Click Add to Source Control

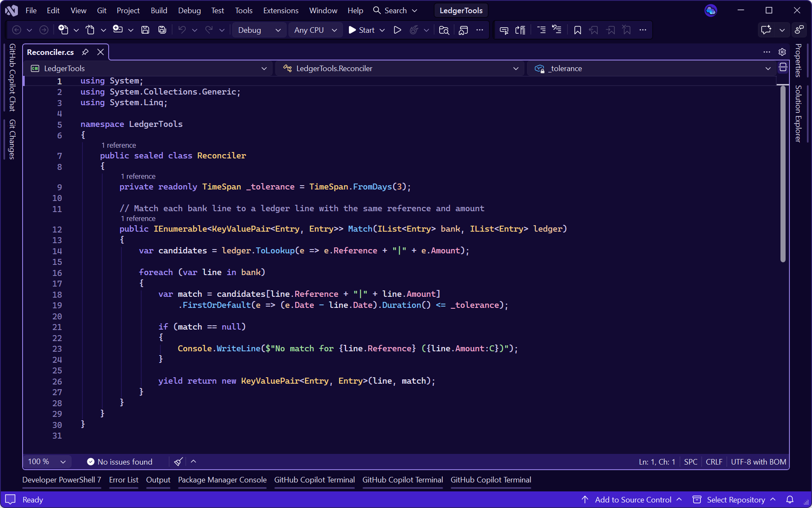(x=633, y=499)
